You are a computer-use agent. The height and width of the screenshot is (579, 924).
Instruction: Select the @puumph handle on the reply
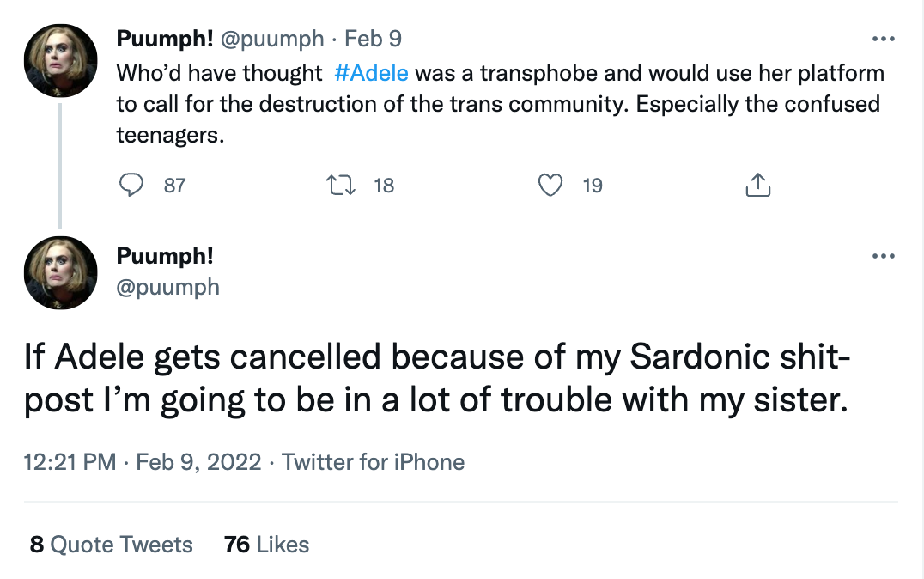tap(167, 287)
